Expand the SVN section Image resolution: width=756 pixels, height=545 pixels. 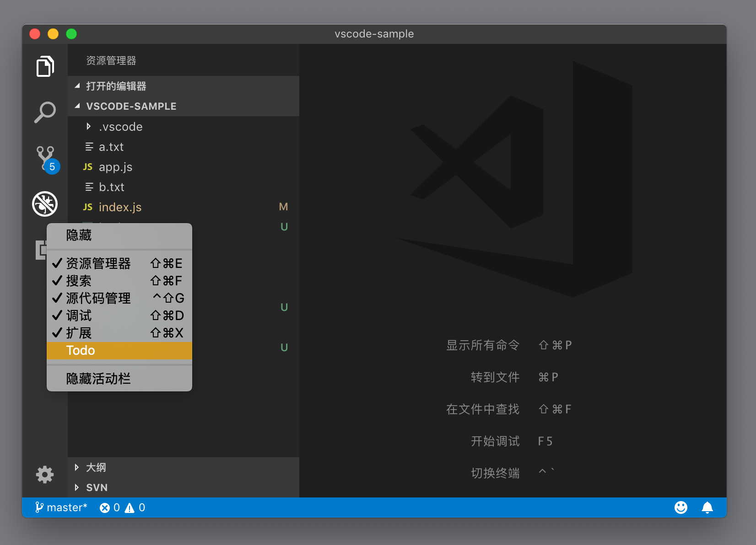[x=184, y=487]
